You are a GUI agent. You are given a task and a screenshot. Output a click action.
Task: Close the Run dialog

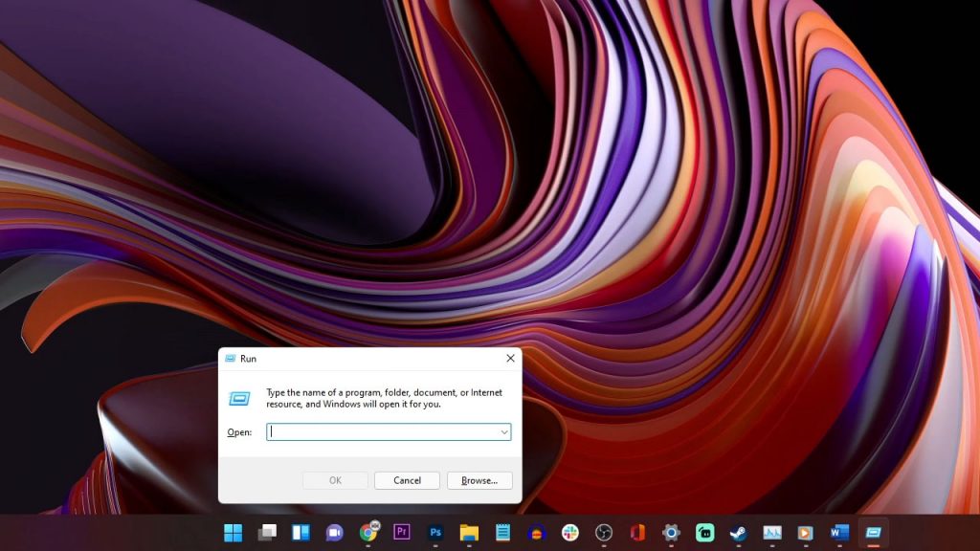511,358
